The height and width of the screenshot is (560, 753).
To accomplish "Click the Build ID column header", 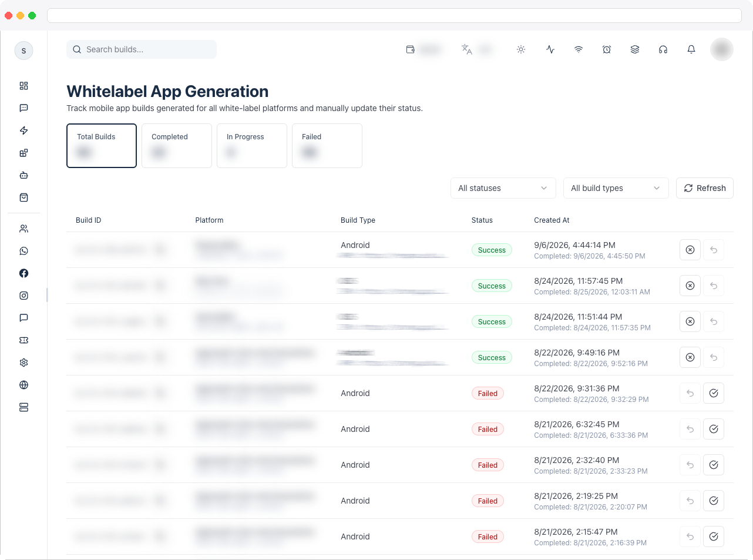I will point(89,220).
